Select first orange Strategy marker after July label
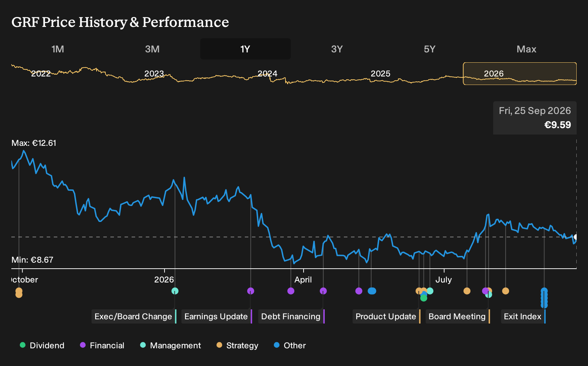 tap(467, 291)
